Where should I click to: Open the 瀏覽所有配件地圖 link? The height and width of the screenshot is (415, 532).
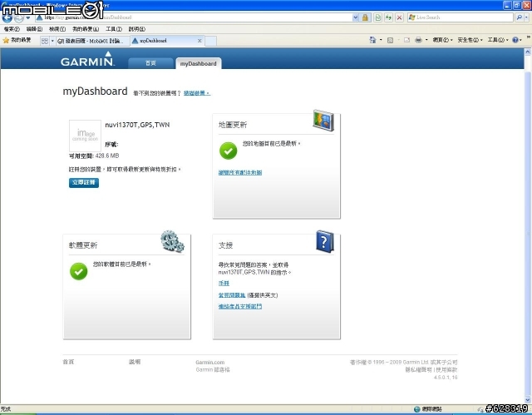pyautogui.click(x=240, y=172)
